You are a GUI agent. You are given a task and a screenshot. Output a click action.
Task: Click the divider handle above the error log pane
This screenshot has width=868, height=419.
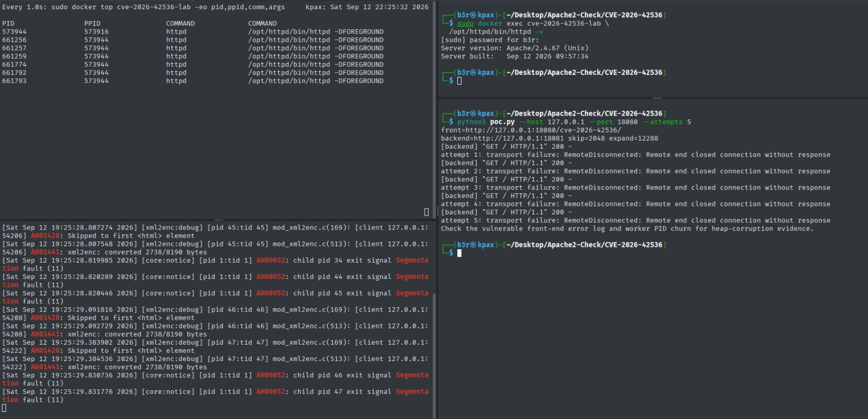click(x=219, y=220)
